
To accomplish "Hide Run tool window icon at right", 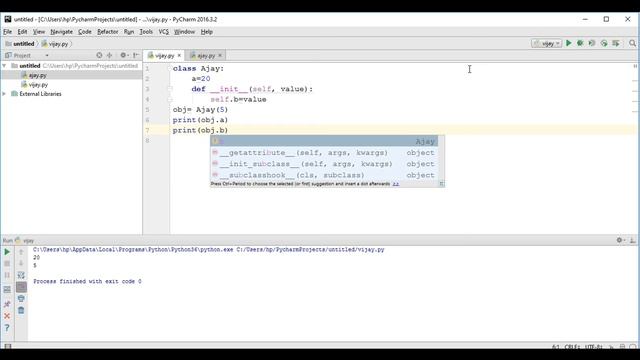I will point(633,240).
